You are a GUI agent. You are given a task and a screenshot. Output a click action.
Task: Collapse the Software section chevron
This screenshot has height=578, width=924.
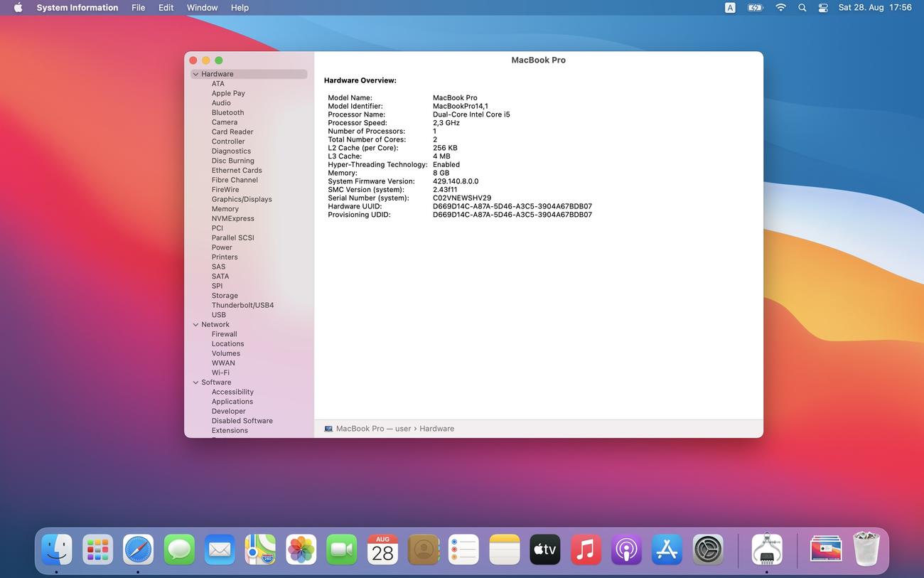point(195,382)
